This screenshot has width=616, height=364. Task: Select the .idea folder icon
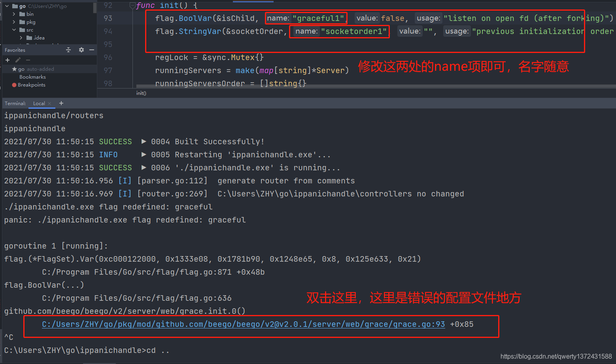29,38
